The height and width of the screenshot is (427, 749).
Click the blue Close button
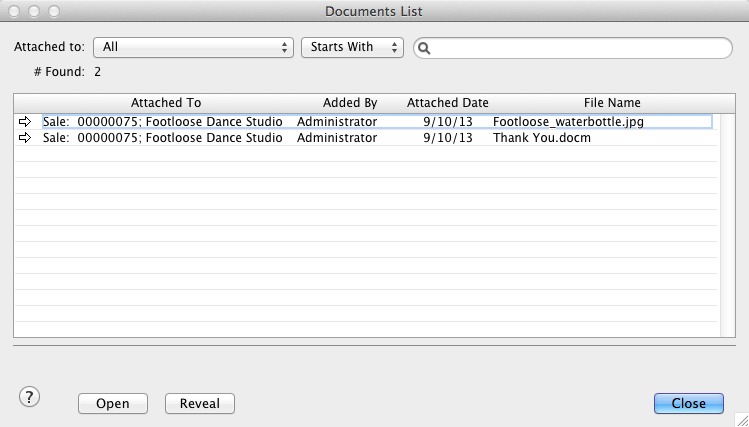click(x=689, y=403)
